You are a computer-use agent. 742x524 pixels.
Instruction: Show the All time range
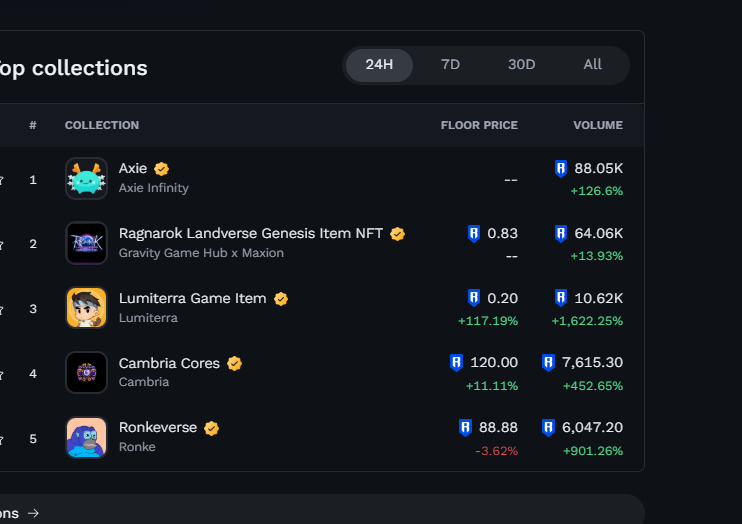point(592,65)
